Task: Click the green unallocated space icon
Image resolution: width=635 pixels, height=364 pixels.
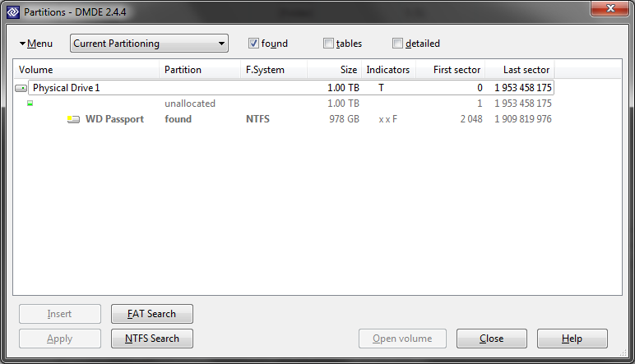Action: coord(30,104)
